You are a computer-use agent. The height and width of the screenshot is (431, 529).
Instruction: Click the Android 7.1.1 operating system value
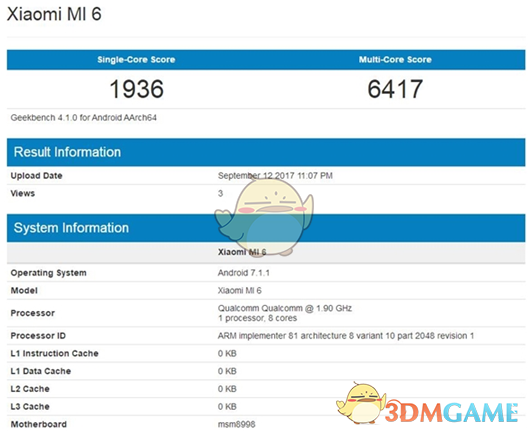(x=244, y=273)
